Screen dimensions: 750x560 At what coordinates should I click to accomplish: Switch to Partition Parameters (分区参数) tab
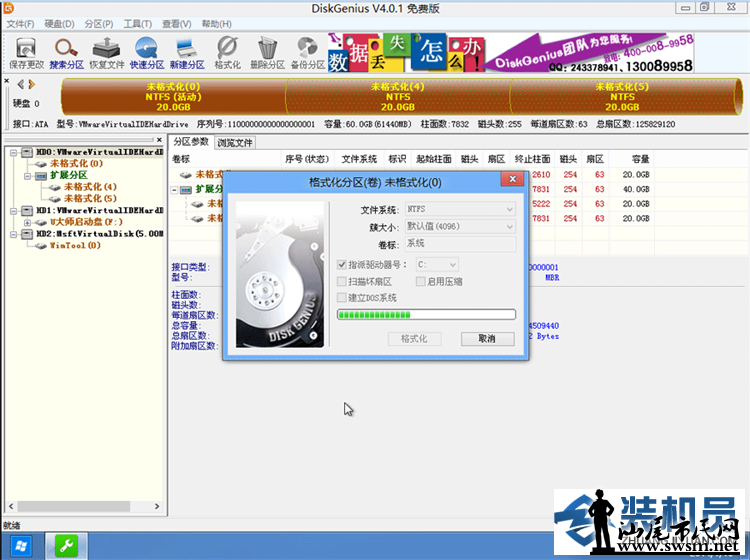[191, 142]
